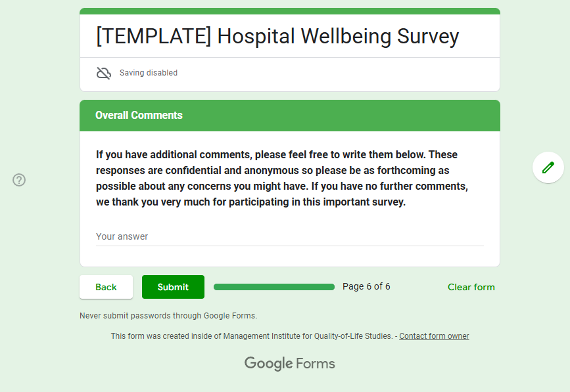
Task: Click the word Google in footer logo
Action: point(268,363)
